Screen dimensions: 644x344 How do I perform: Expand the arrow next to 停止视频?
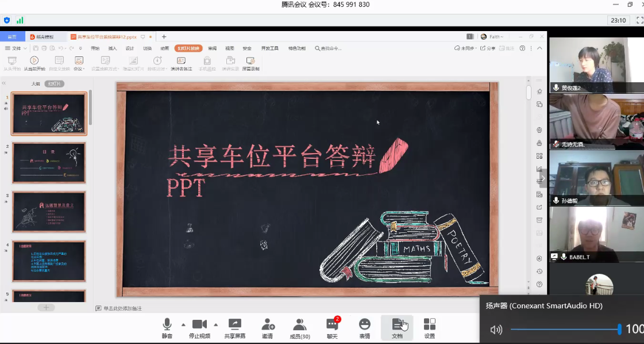click(x=216, y=324)
